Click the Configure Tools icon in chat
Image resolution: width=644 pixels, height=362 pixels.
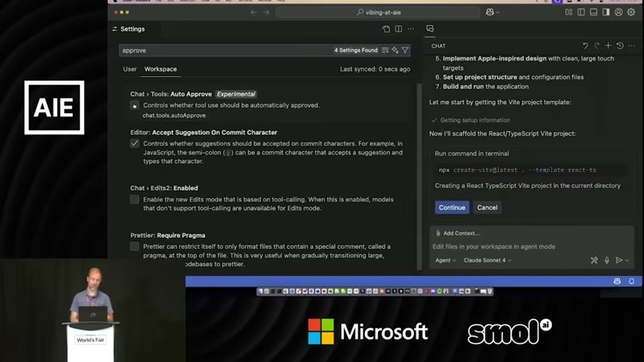pyautogui.click(x=594, y=260)
